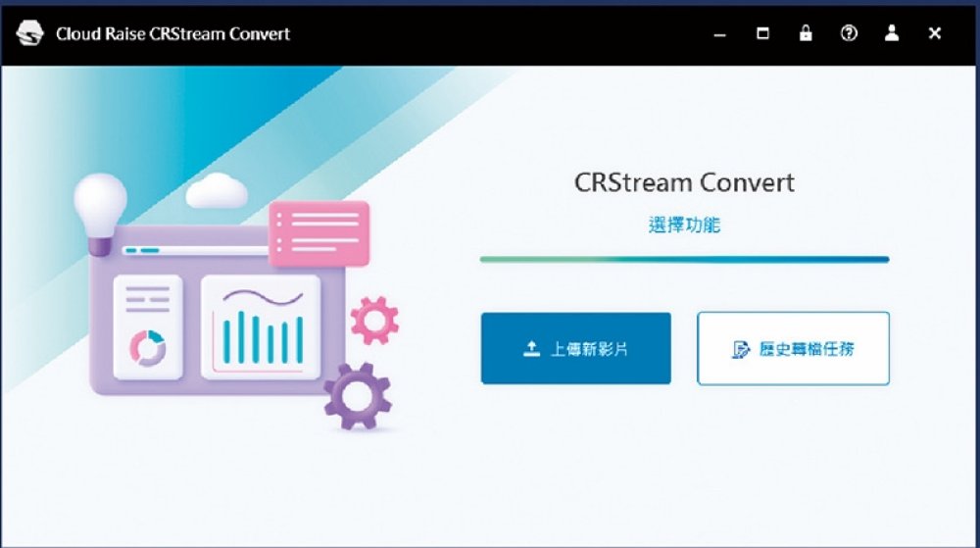Click the 選擇功能 label text

coord(684,224)
